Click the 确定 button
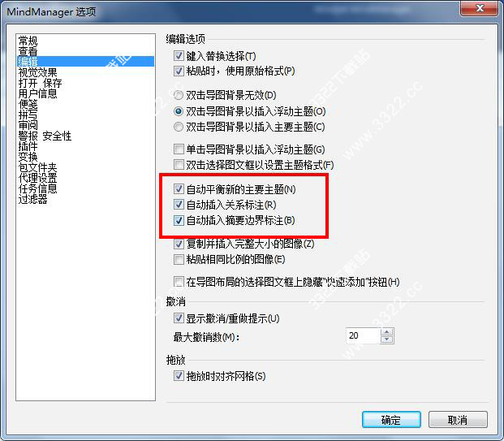 point(391,419)
